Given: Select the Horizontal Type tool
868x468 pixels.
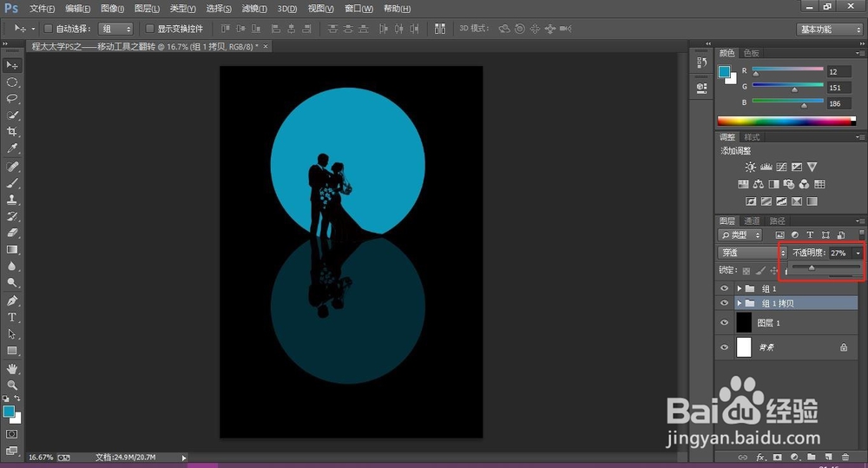Looking at the screenshot, I should tap(12, 317).
